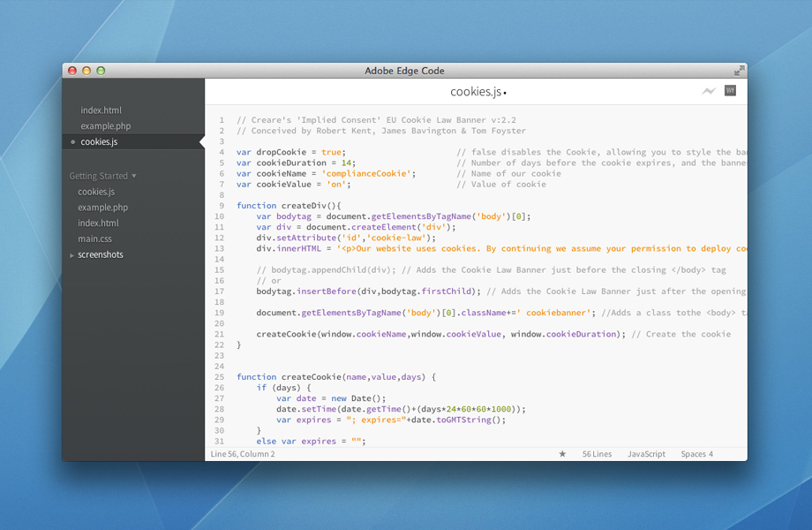Click the 'complianceCookie' string value

(x=368, y=173)
